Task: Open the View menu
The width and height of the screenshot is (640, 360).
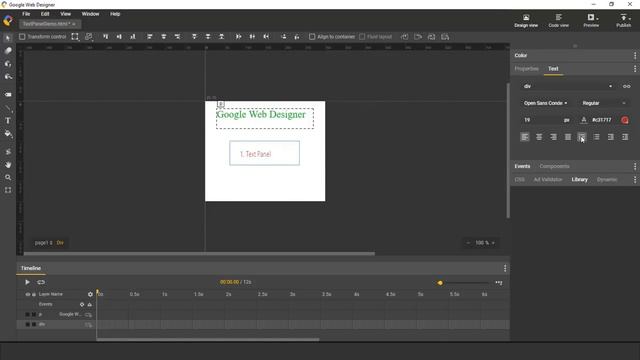Action: [65, 14]
